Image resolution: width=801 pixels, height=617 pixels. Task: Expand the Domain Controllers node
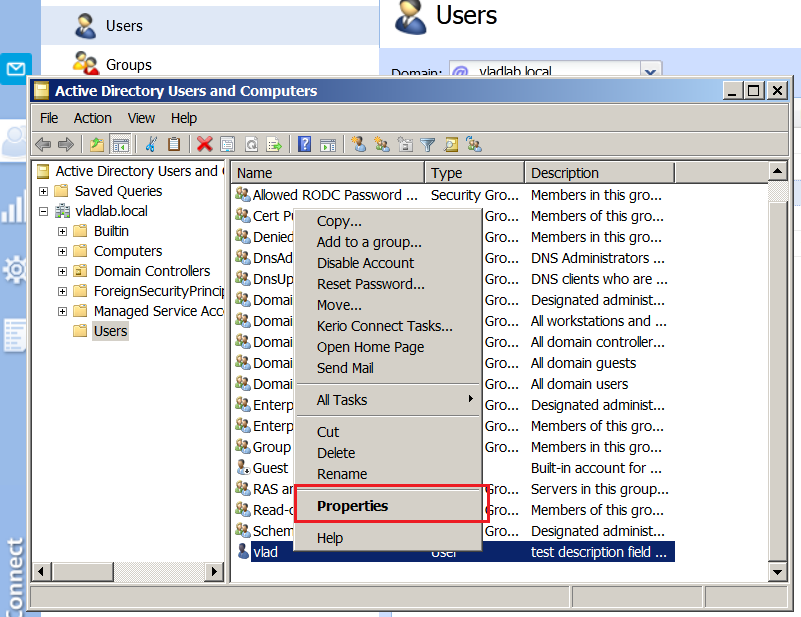(62, 271)
